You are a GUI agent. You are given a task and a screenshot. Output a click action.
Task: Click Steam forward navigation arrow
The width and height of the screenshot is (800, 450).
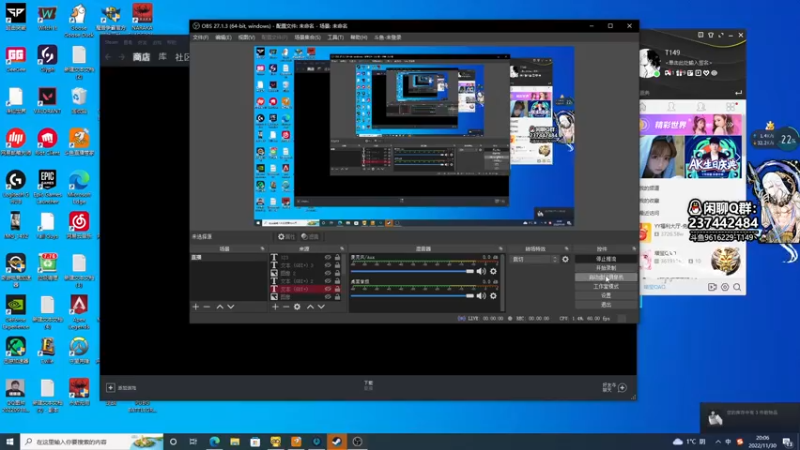(121, 57)
